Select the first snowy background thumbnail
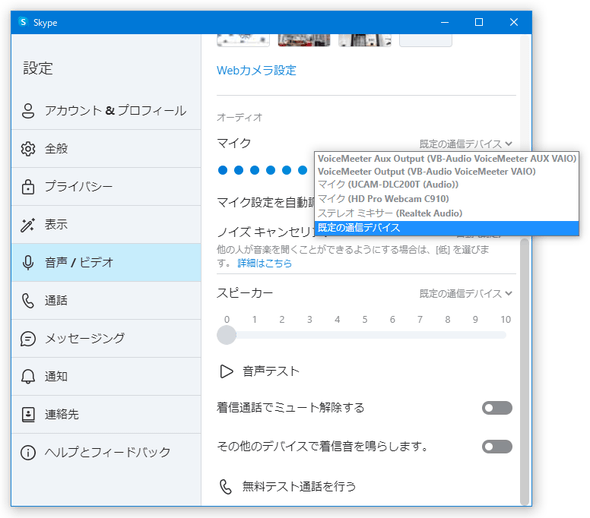This screenshot has height=518, width=590. pyautogui.click(x=243, y=40)
